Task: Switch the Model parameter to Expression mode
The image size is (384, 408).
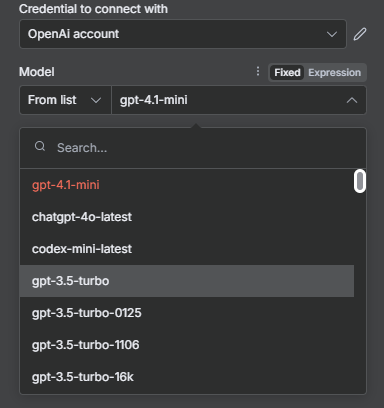Action: (x=334, y=72)
